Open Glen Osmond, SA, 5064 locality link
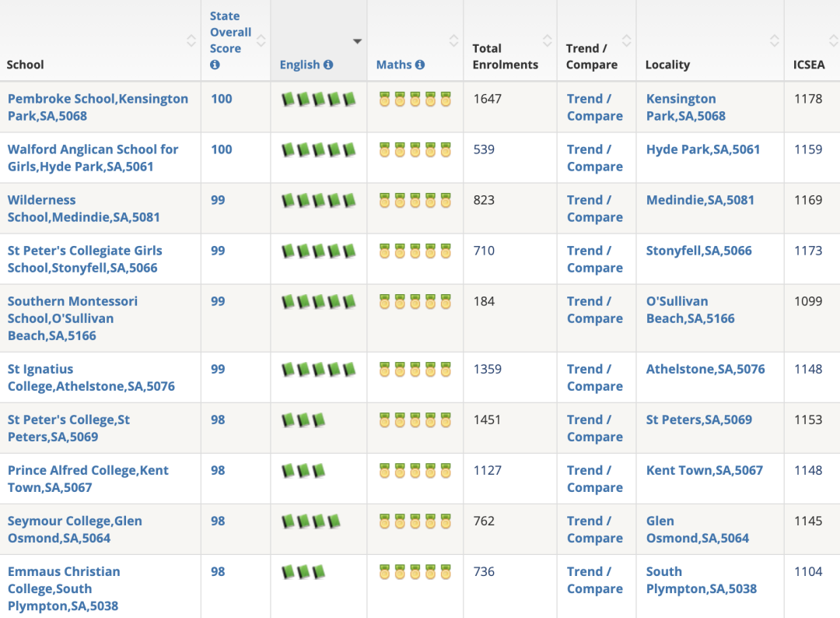 coord(698,529)
